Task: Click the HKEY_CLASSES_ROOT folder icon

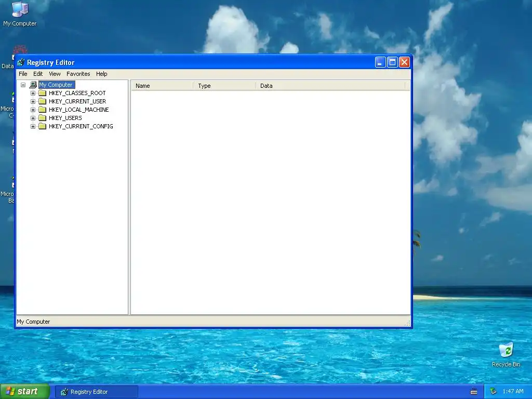Action: pyautogui.click(x=43, y=93)
